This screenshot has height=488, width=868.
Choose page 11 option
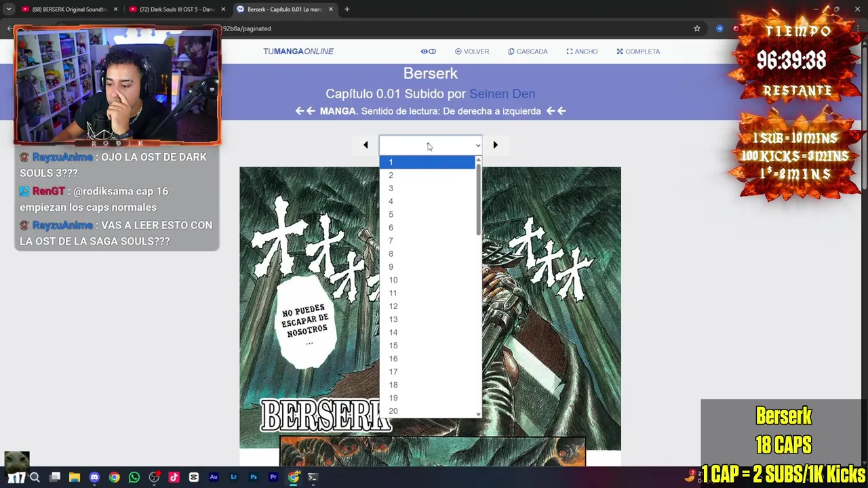coord(427,293)
